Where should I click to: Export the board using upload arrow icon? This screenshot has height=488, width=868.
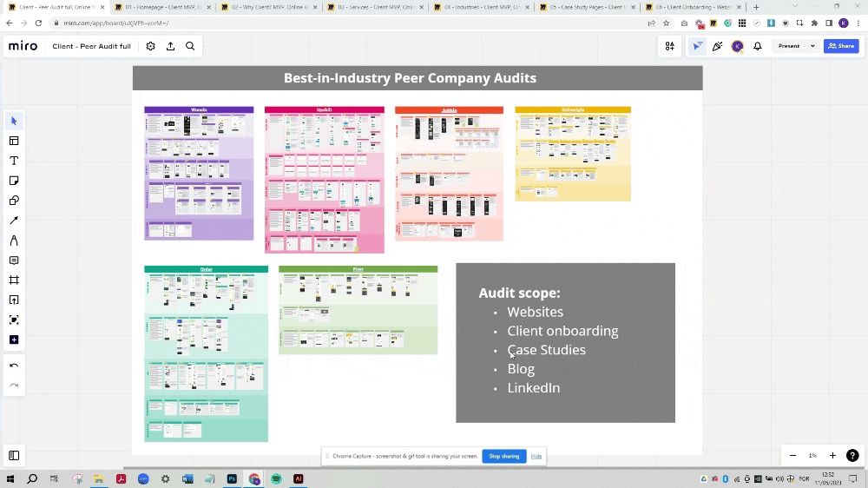pos(170,46)
